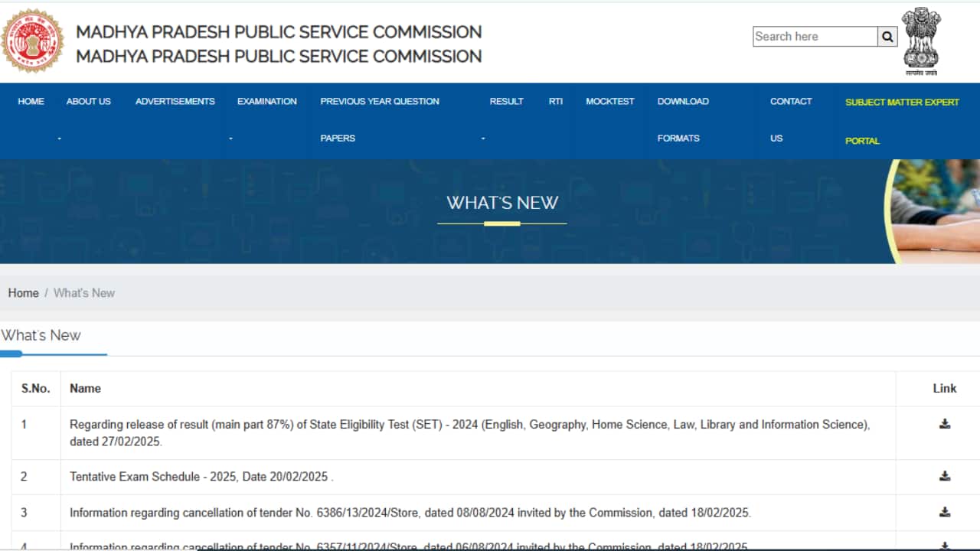Download the Tentative Exam Schedule 2025

pyautogui.click(x=943, y=476)
